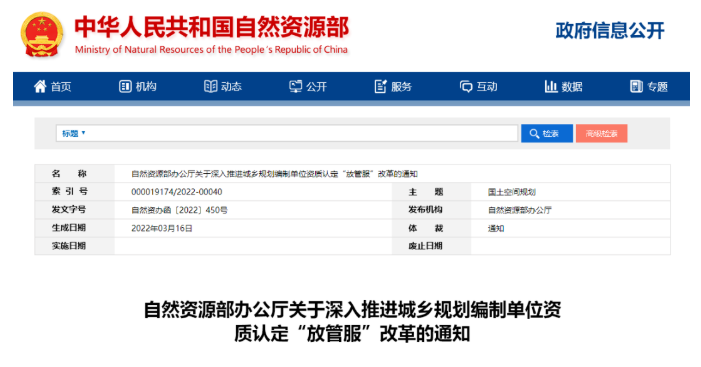The width and height of the screenshot is (701, 367).
Task: Click the pink 高级检索 advanced search button
Action: tap(601, 133)
